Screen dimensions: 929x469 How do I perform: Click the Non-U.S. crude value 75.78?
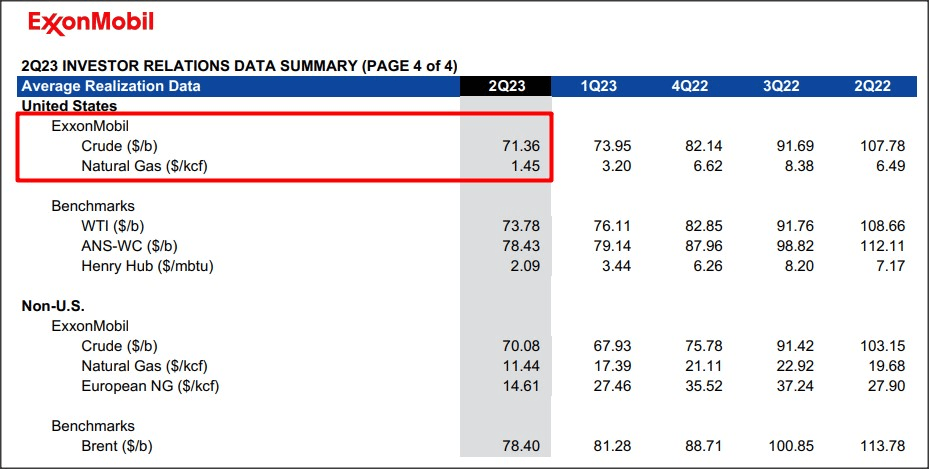point(704,346)
